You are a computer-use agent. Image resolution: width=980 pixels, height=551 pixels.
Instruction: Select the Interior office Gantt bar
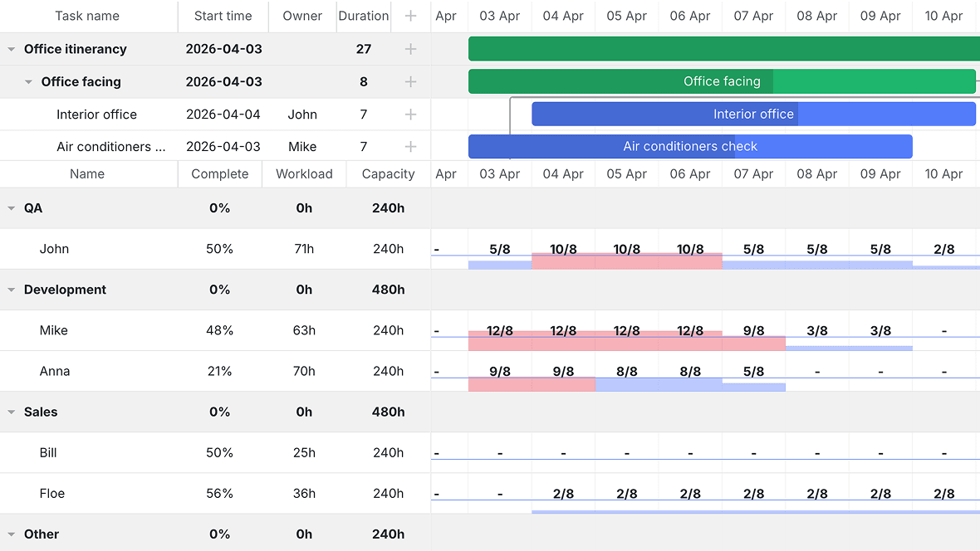point(754,115)
